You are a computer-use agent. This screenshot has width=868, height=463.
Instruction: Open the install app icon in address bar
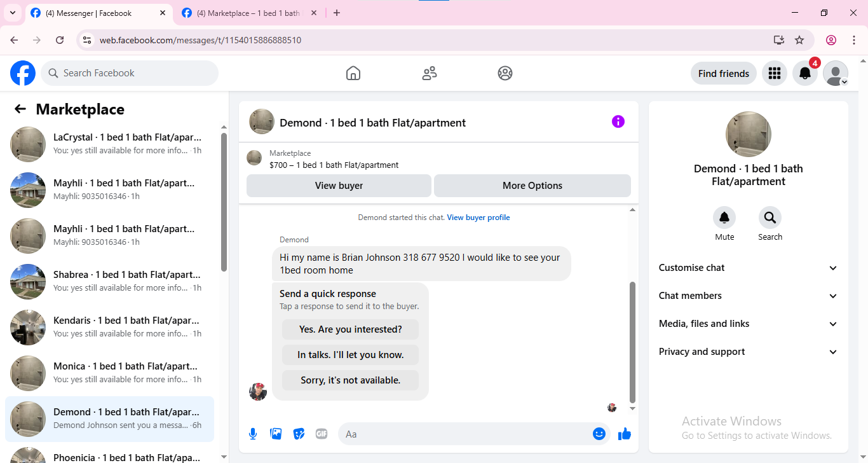[779, 40]
